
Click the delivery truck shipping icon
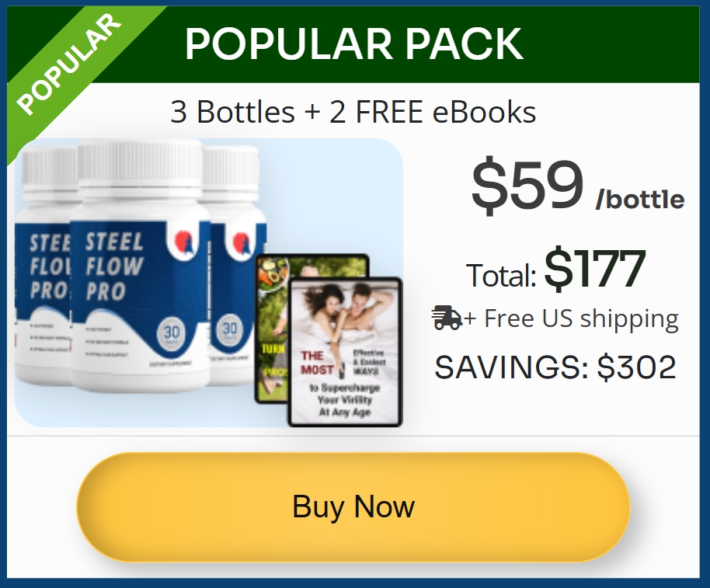tap(447, 318)
